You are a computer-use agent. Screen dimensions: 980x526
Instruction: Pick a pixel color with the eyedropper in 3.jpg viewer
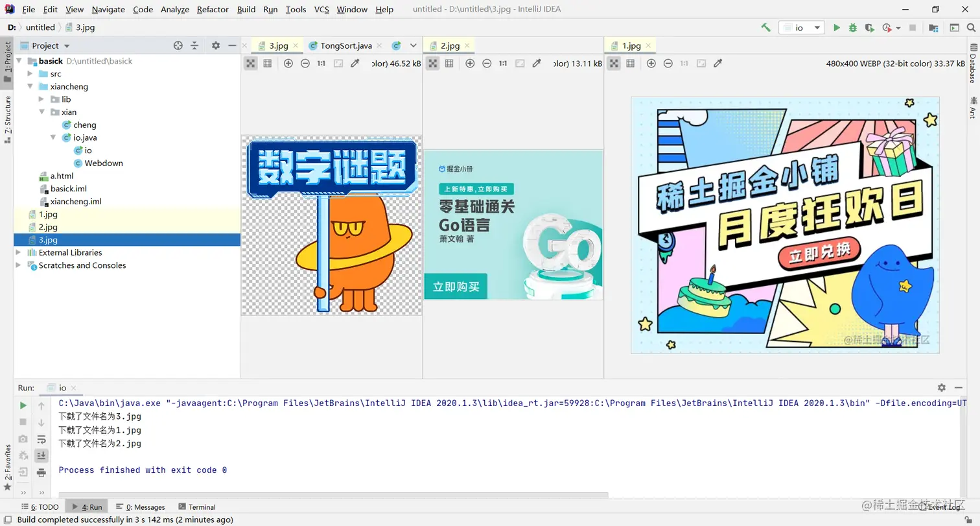pyautogui.click(x=355, y=63)
